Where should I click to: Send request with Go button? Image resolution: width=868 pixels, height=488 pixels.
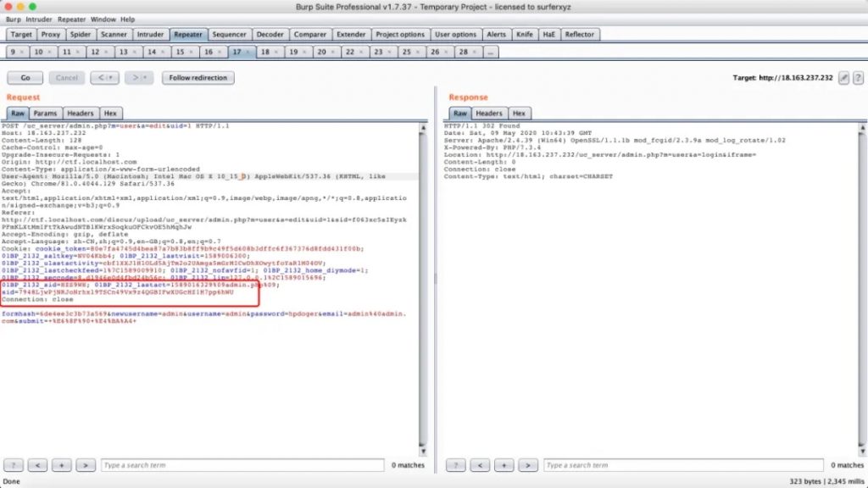pos(25,78)
